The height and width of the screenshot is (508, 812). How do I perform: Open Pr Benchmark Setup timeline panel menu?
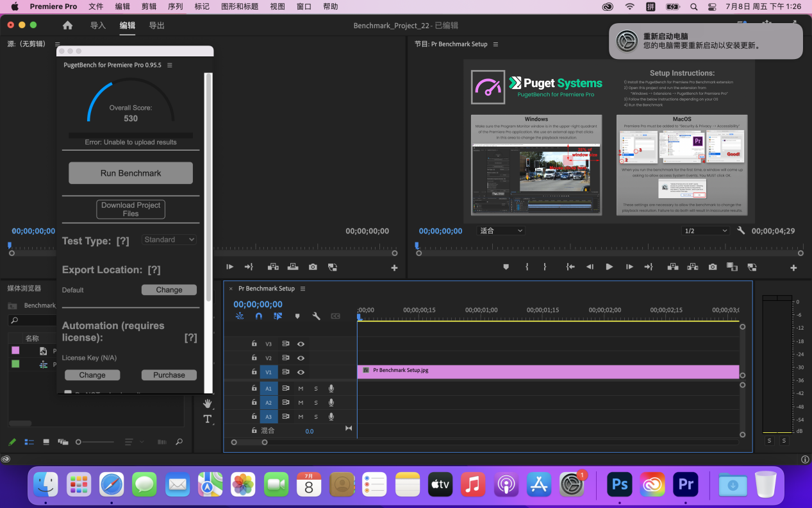[302, 289]
